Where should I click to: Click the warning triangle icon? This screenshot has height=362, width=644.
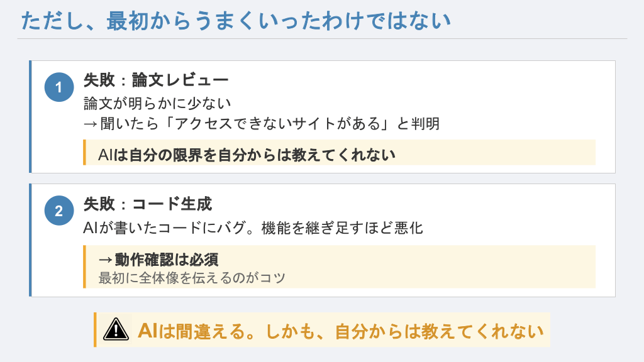(x=116, y=329)
